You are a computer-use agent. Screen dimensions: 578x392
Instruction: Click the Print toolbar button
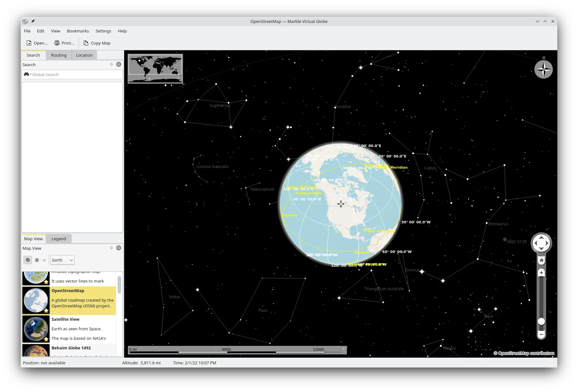point(64,43)
